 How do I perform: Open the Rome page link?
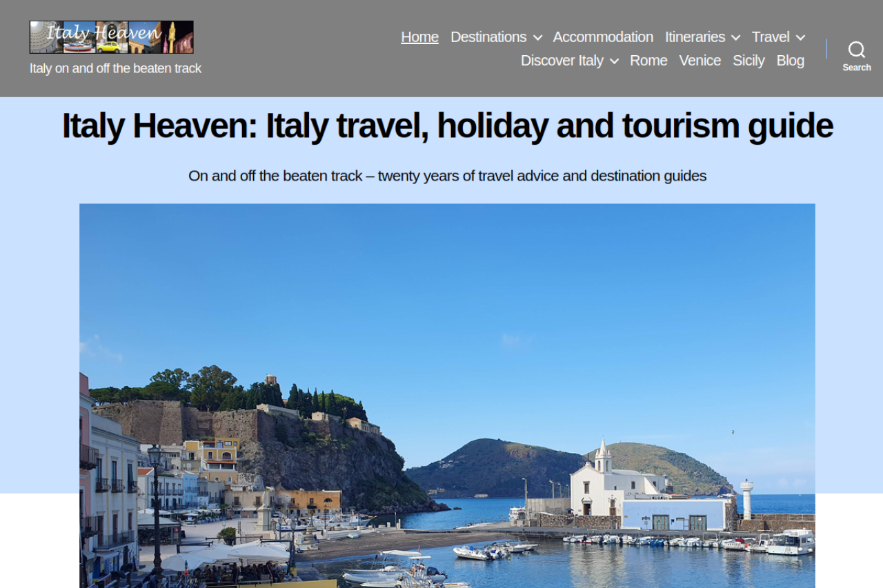click(648, 61)
